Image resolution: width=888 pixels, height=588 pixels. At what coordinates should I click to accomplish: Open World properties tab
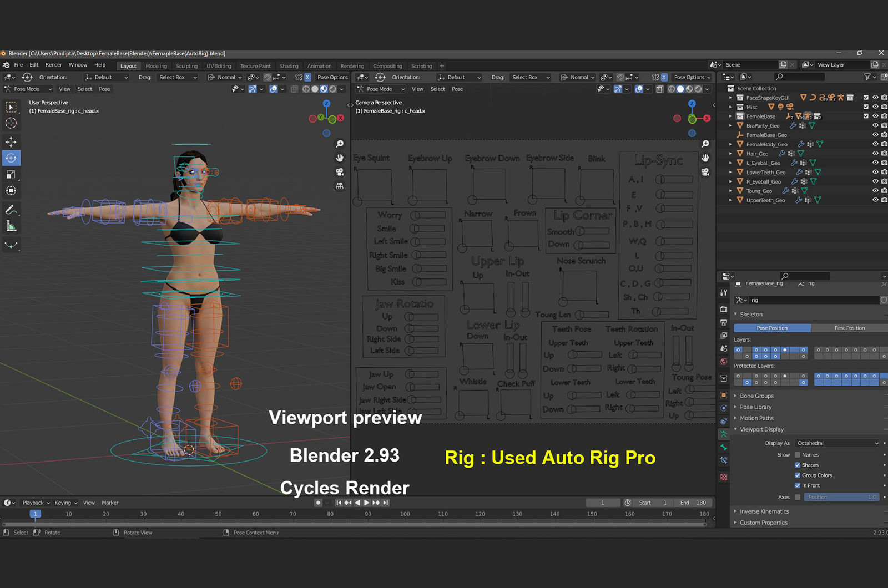[724, 362]
